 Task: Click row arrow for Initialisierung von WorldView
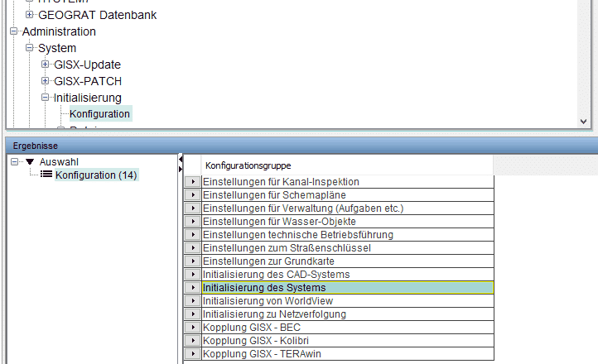(x=193, y=301)
